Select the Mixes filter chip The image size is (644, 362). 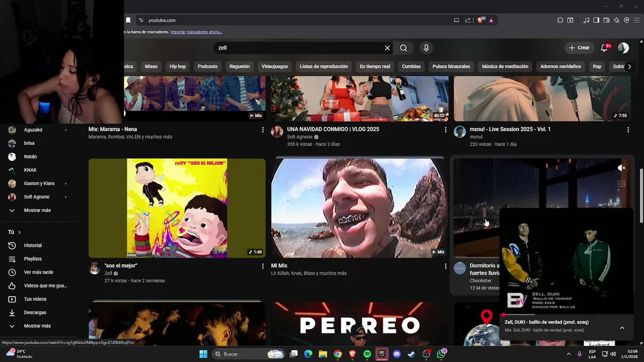click(x=151, y=66)
